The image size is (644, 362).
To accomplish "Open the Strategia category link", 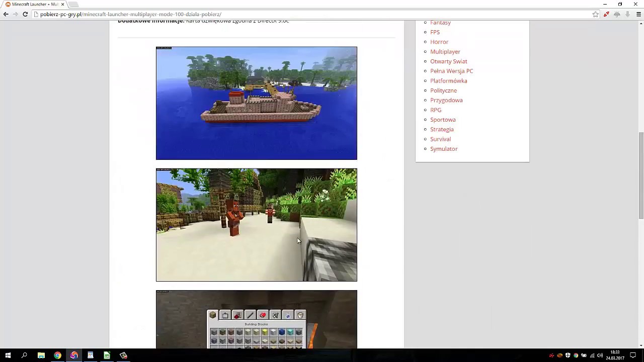I will [442, 129].
